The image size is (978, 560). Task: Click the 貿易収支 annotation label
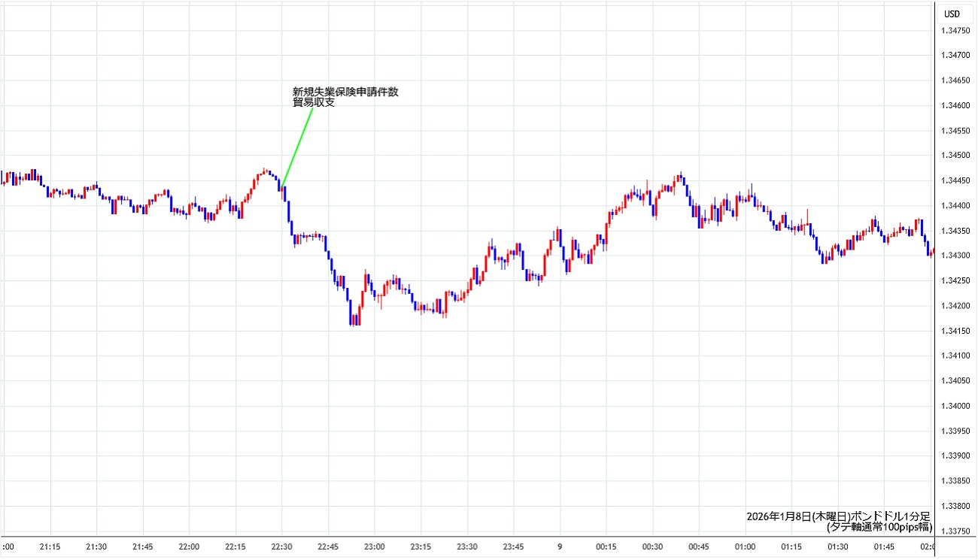point(314,102)
